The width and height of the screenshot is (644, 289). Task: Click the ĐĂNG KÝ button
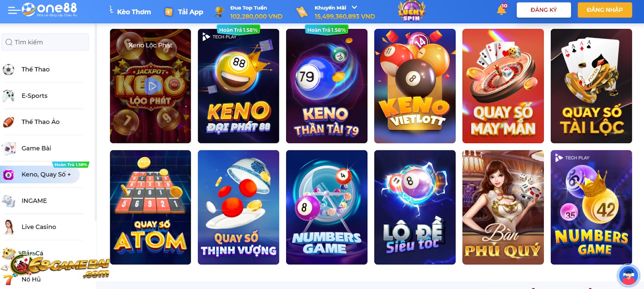coord(544,10)
